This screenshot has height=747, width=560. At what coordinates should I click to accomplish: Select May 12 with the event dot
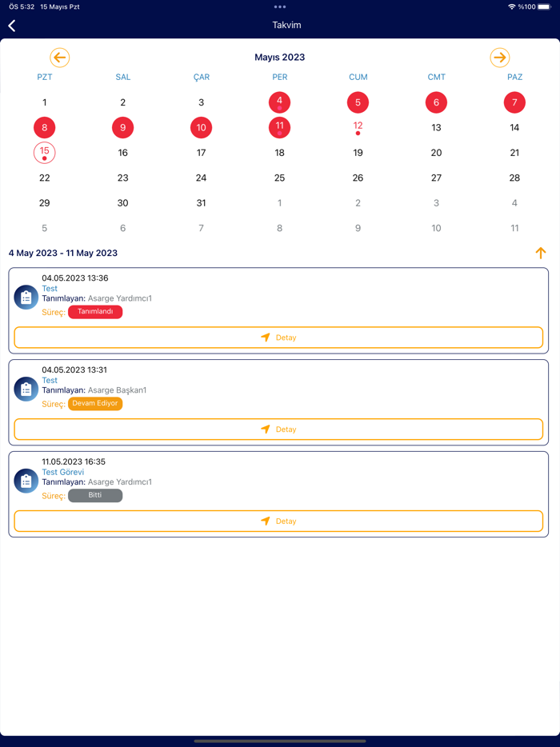tap(358, 126)
